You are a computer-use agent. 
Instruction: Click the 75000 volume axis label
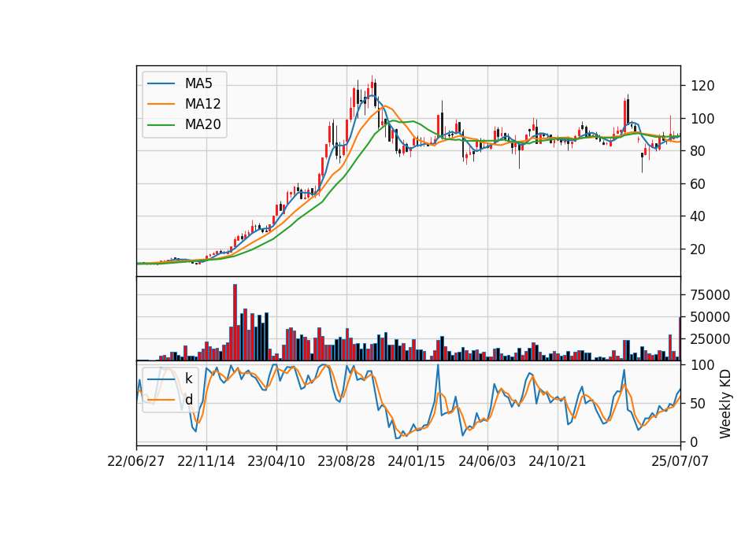click(x=710, y=295)
